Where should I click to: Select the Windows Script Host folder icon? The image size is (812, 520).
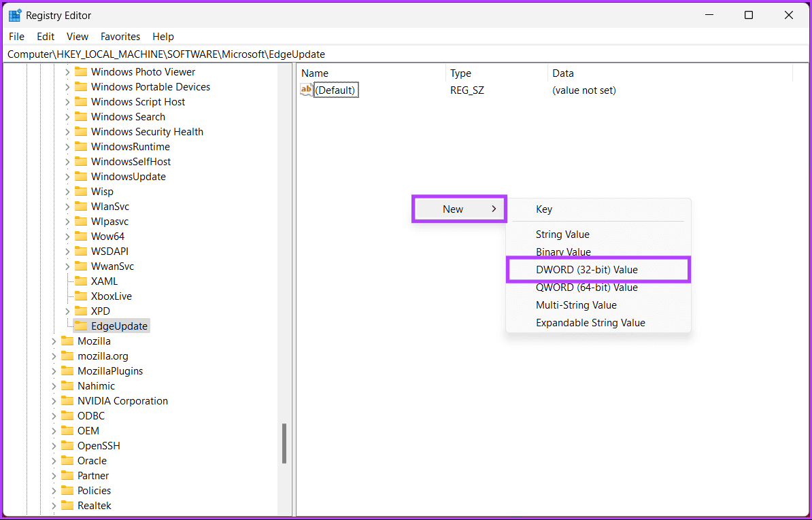(81, 102)
